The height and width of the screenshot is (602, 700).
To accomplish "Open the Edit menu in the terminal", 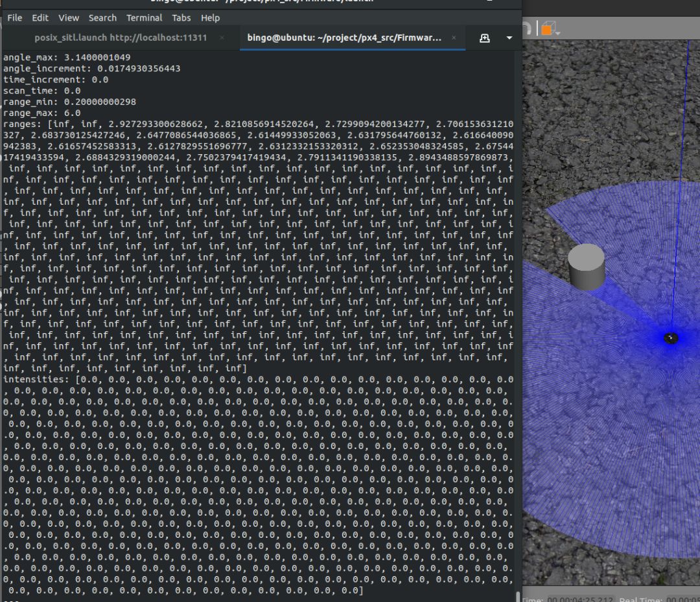I will tap(40, 18).
